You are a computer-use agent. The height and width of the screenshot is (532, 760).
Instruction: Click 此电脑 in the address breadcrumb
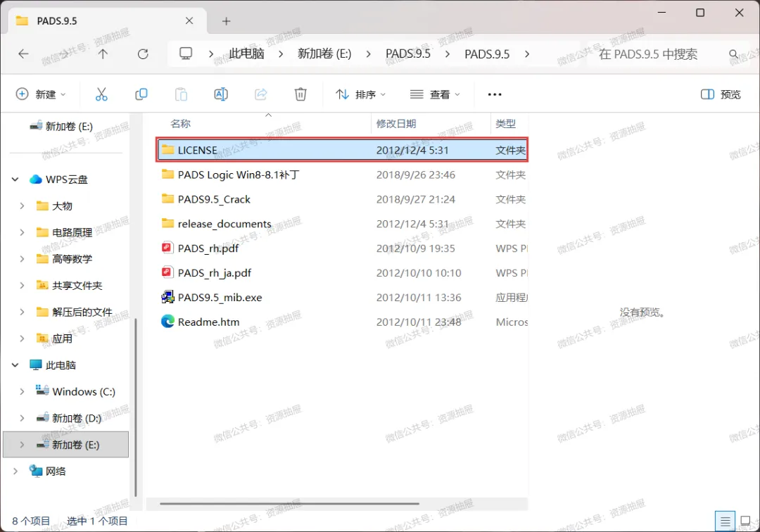coord(247,53)
